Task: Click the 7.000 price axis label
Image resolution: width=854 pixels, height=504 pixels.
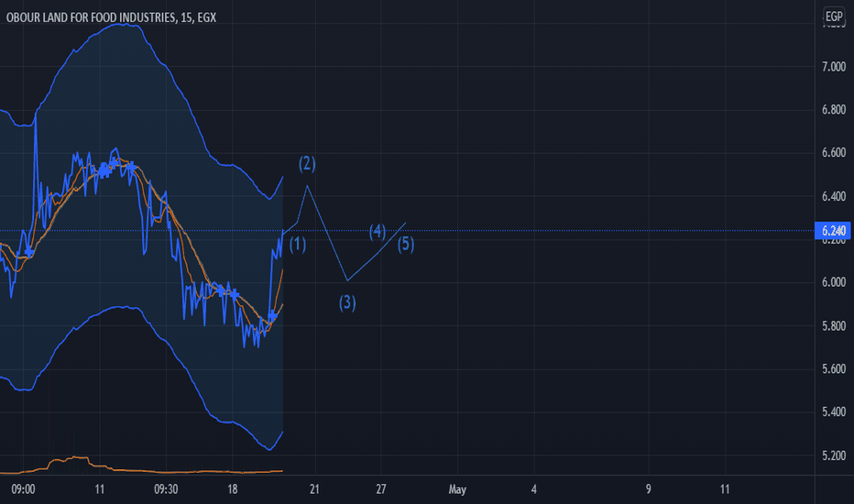Action: (834, 67)
